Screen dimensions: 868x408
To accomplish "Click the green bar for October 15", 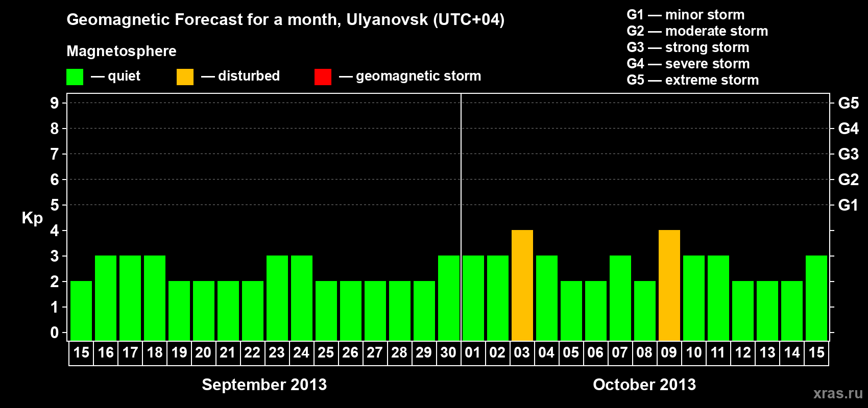I will tap(816, 298).
